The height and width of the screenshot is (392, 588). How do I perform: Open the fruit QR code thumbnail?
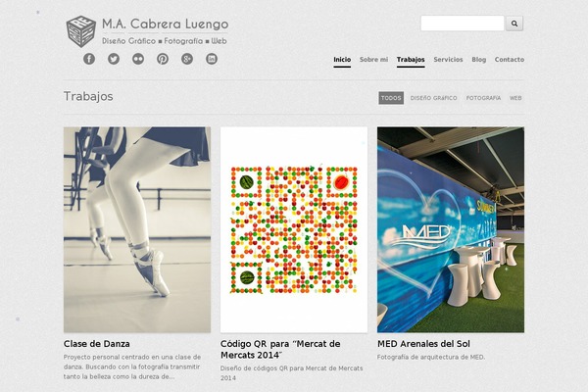[294, 229]
